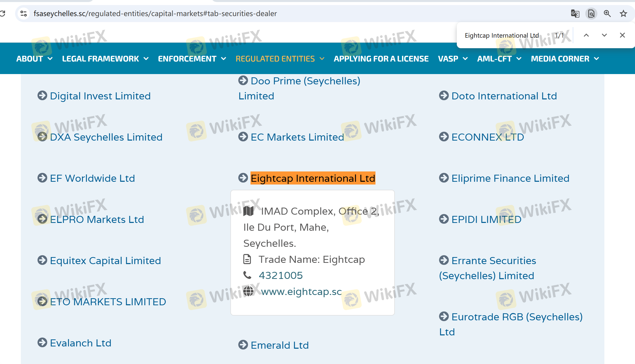Viewport: 635px width, 364px height.
Task: Expand the AML-CFT menu
Action: point(499,59)
